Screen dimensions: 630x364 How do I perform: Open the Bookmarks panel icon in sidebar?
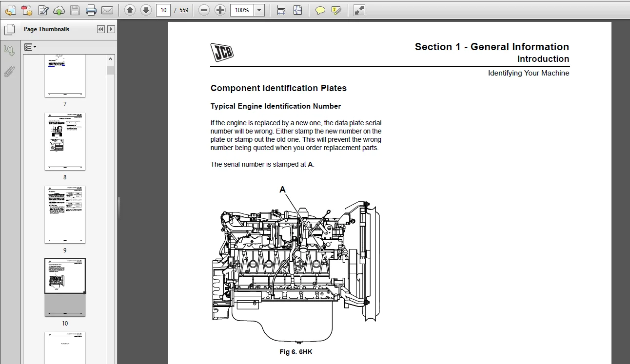coord(9,50)
